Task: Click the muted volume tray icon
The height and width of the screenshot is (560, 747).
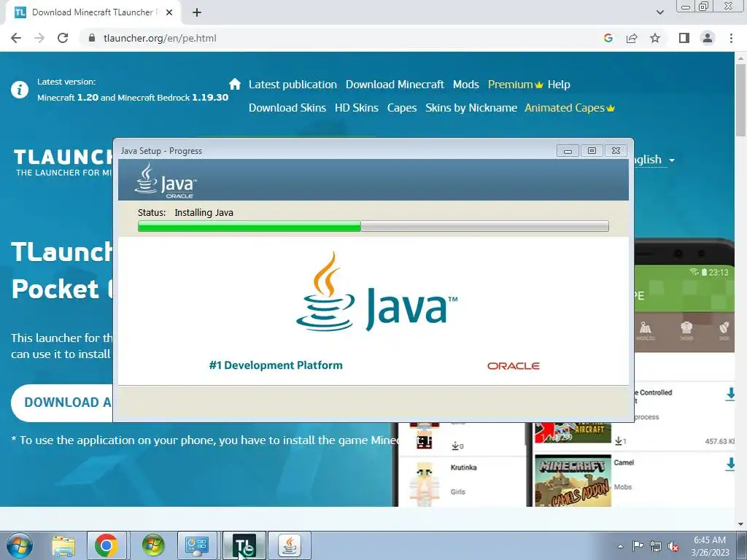Action: (673, 546)
